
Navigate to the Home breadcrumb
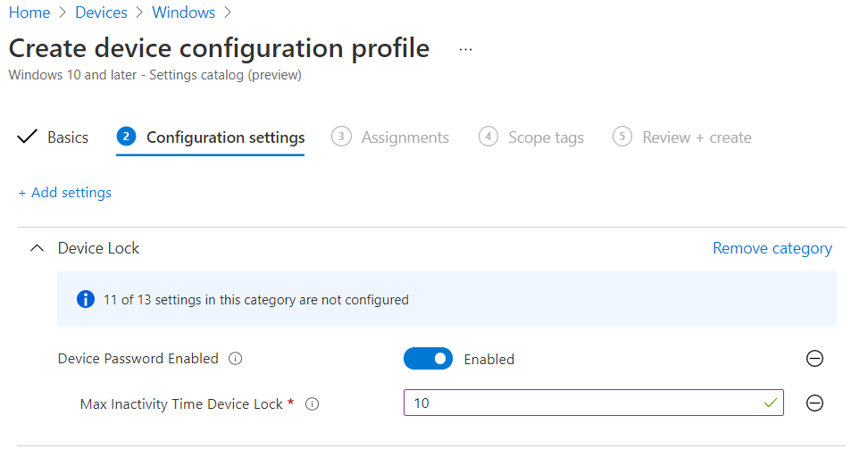pyautogui.click(x=29, y=12)
